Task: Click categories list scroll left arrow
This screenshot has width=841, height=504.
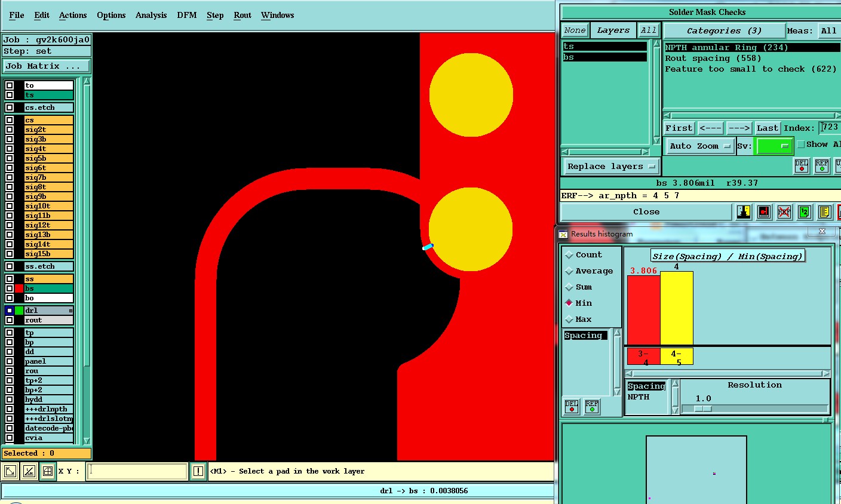Action: point(667,115)
